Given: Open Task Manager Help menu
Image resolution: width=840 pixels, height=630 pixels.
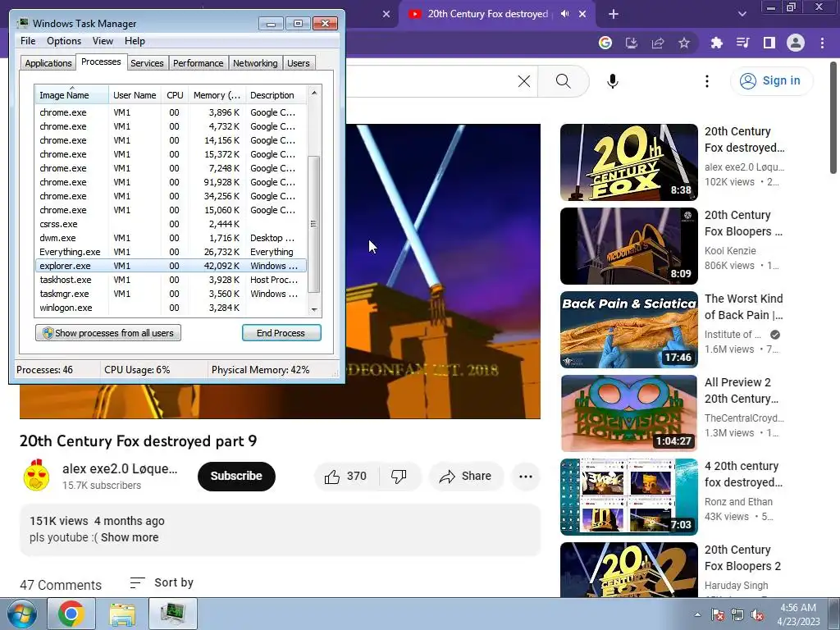Looking at the screenshot, I should [135, 41].
